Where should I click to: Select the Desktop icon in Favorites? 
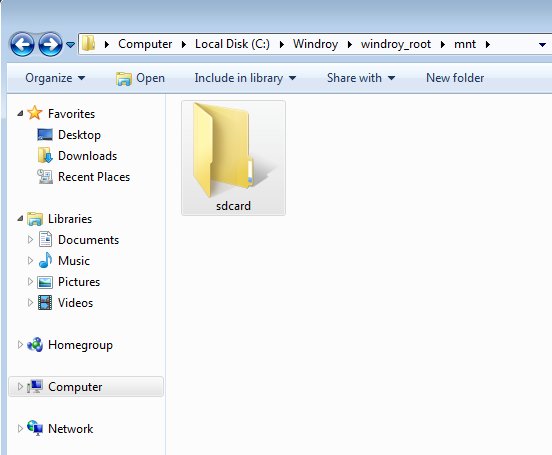(x=45, y=135)
